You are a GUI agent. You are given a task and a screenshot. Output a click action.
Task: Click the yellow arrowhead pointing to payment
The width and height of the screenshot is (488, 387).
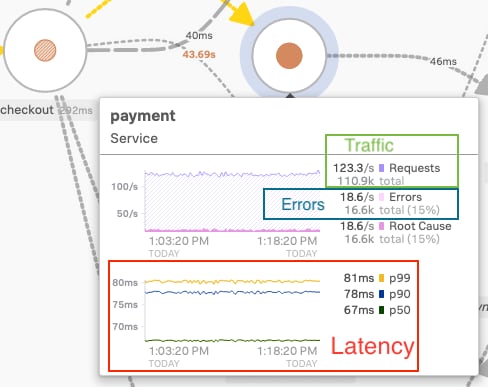tap(242, 14)
